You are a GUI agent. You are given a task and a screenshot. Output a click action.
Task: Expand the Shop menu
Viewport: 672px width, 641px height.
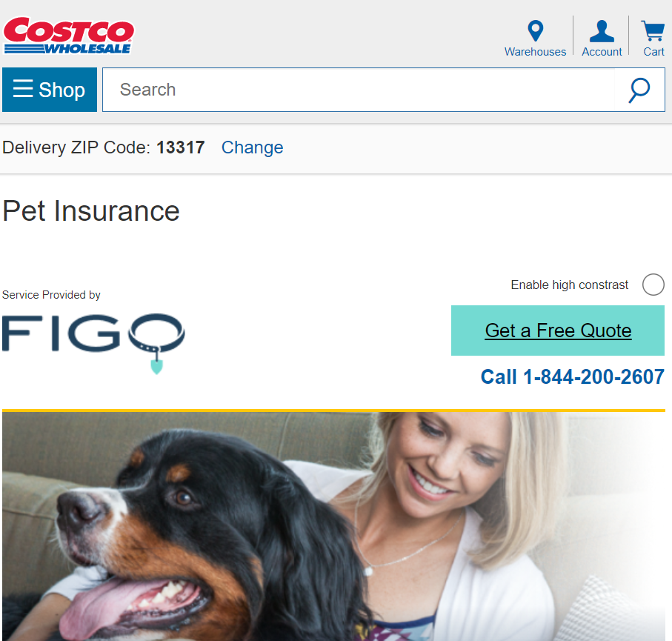50,90
